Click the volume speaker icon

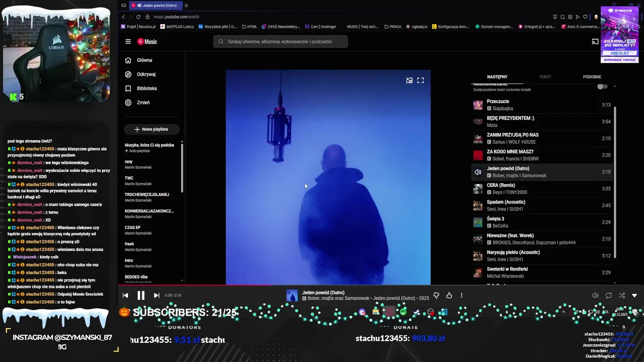[x=595, y=296]
